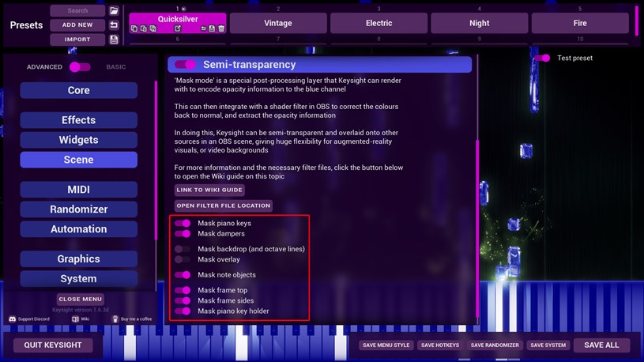The image size is (644, 362).
Task: Click the save disk icon beside IMPORT
Action: [x=114, y=40]
